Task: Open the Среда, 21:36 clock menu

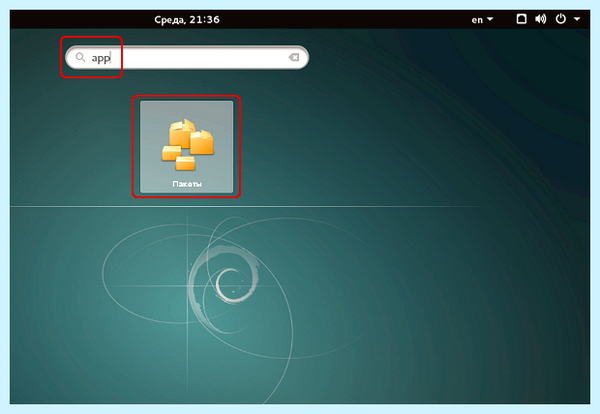Action: [187, 20]
